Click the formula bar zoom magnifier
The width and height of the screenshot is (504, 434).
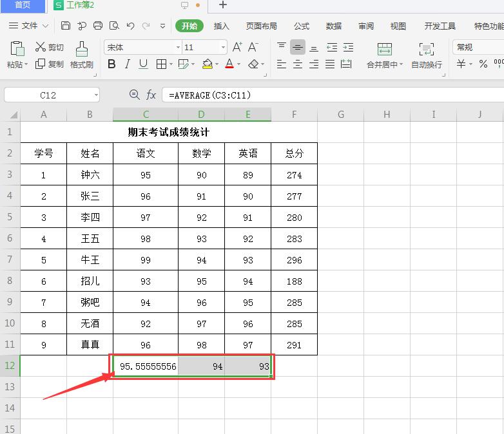pyautogui.click(x=134, y=95)
